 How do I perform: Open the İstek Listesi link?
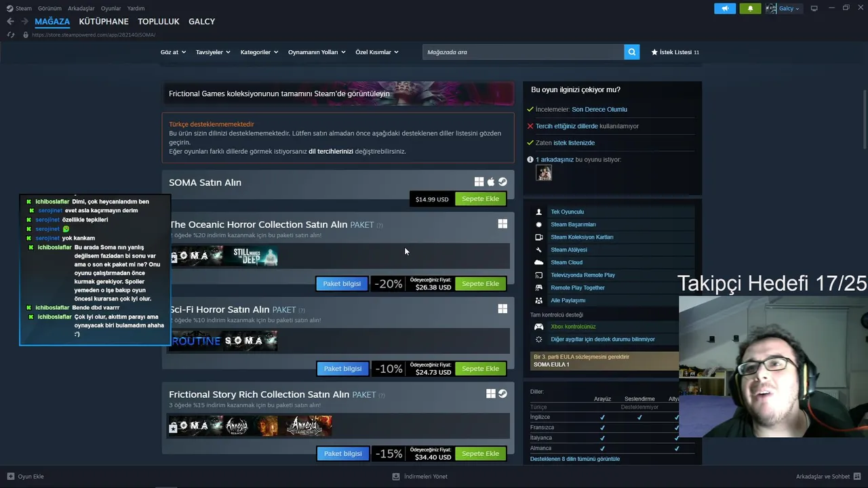tap(675, 52)
